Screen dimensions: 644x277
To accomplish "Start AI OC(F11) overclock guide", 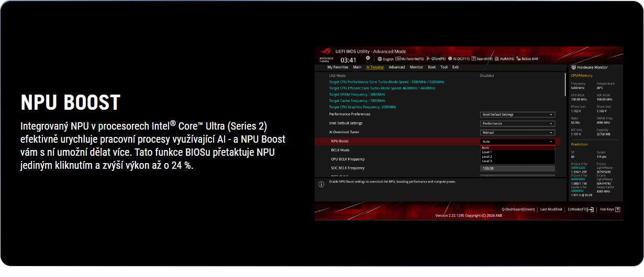I will click(459, 59).
